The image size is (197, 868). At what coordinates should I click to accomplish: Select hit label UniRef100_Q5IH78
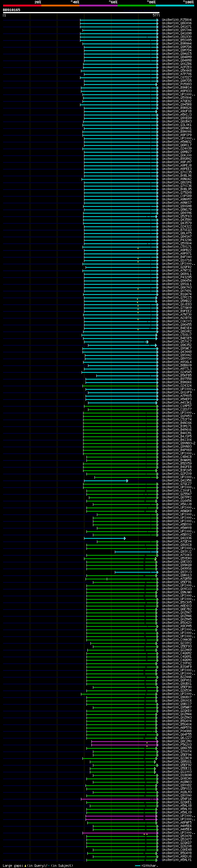pyautogui.click(x=176, y=836)
